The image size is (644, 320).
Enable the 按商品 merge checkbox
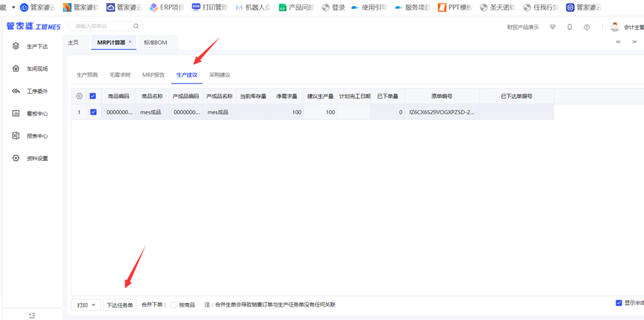point(173,305)
